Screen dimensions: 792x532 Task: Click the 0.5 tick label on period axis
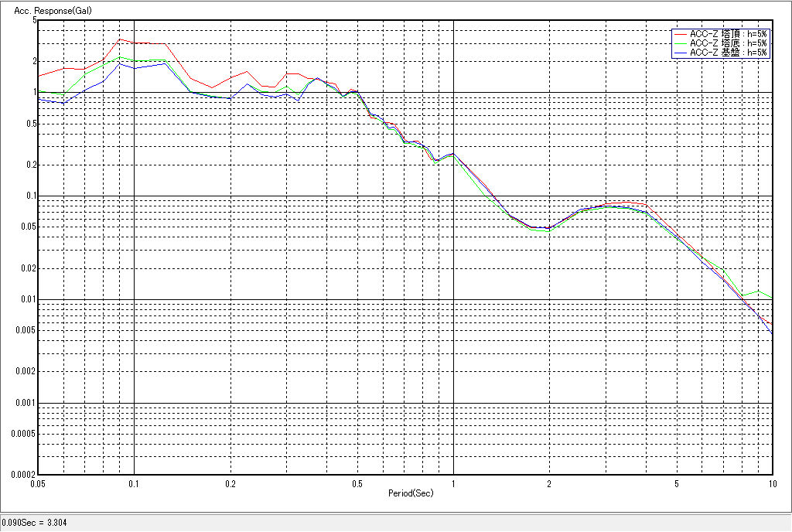[x=357, y=484]
